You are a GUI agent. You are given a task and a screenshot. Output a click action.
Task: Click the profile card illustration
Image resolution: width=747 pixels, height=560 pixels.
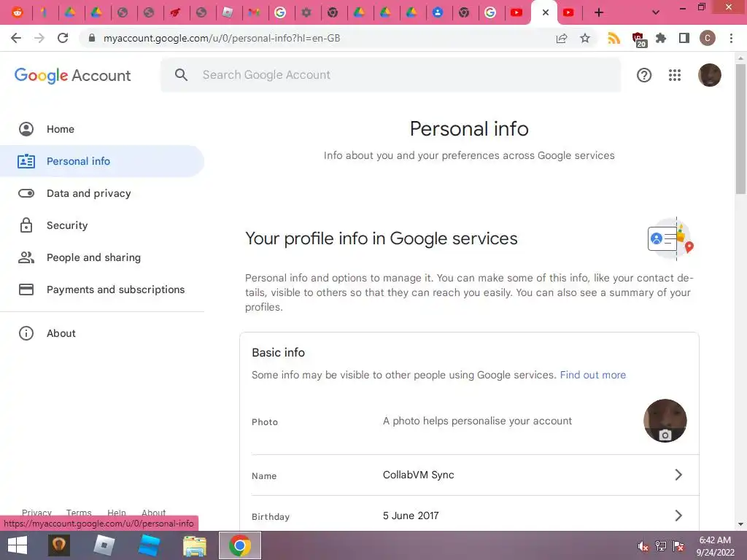[670, 238]
